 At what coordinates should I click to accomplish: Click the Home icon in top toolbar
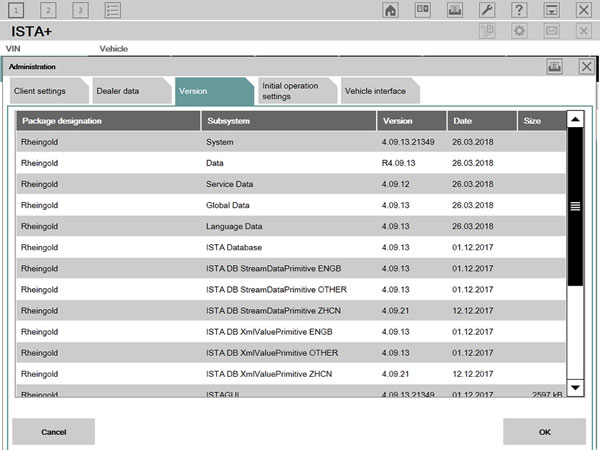(391, 10)
